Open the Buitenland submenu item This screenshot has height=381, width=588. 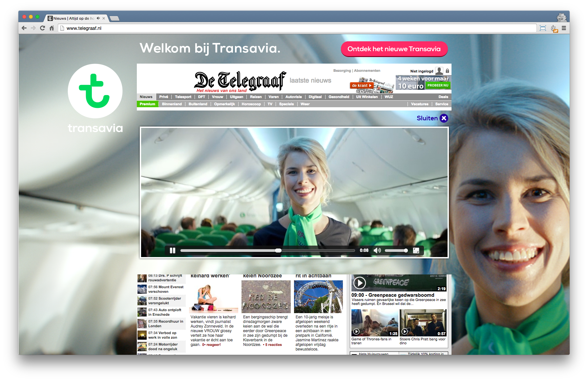[198, 104]
